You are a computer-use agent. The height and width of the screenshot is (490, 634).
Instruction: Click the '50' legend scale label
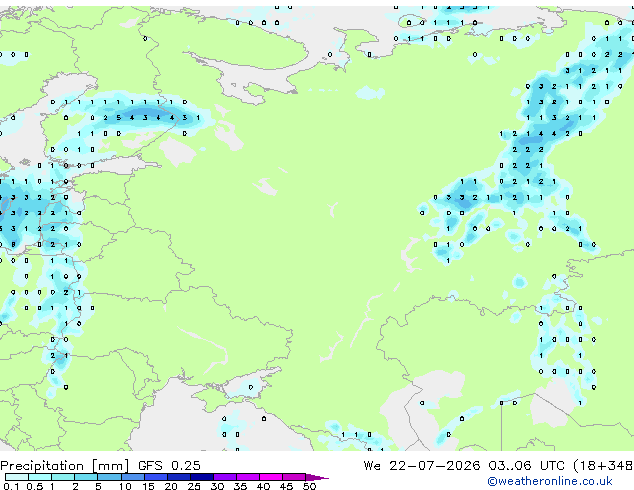point(310,486)
